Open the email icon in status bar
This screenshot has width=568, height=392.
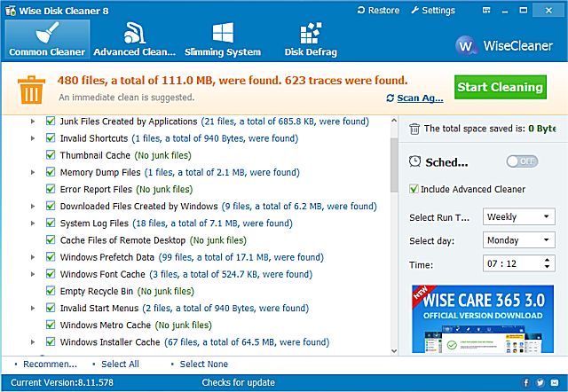click(x=555, y=382)
